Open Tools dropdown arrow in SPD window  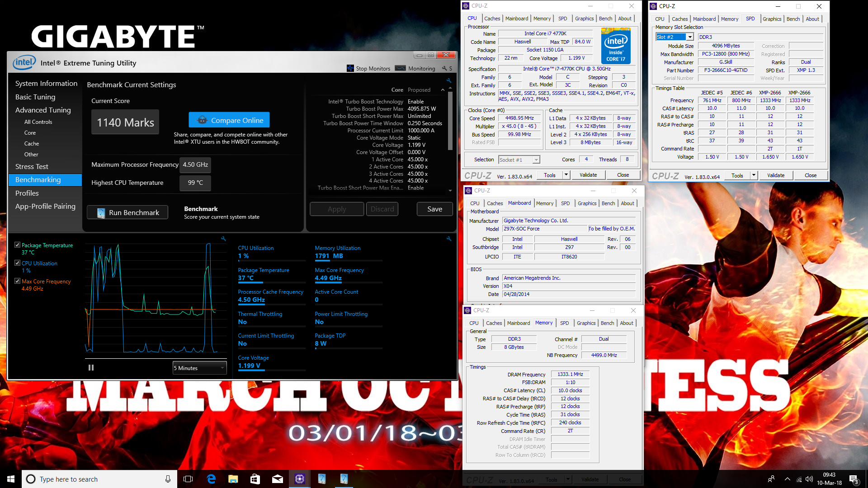[754, 175]
